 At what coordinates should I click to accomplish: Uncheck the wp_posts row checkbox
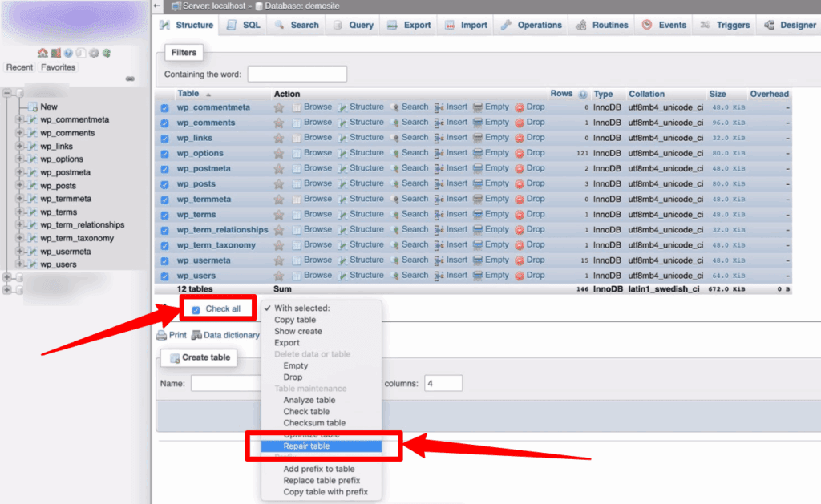tap(165, 184)
